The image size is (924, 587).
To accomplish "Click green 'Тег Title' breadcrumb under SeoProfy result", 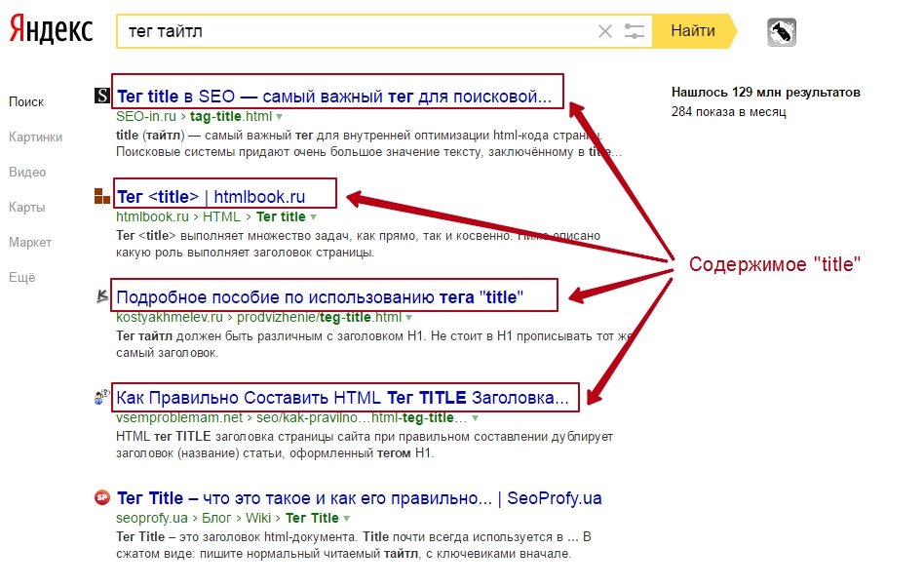I will pos(312,518).
